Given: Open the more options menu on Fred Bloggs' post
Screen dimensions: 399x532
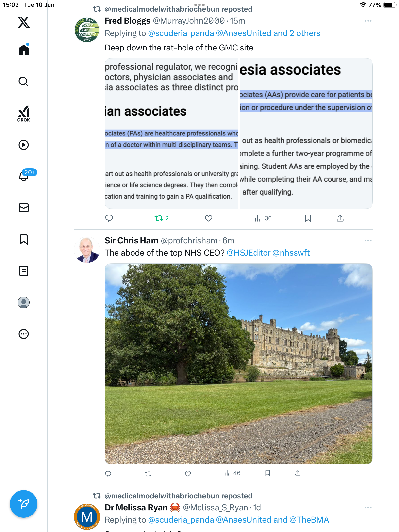Looking at the screenshot, I should [368, 21].
